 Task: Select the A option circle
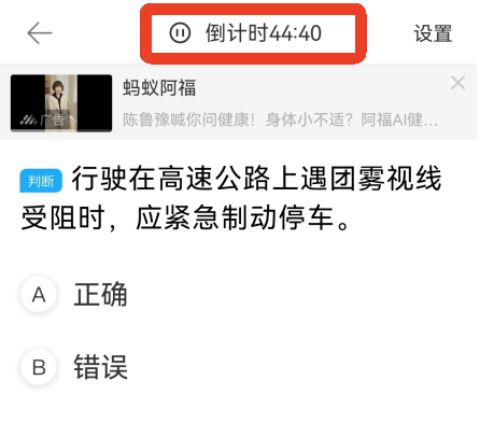point(39,295)
